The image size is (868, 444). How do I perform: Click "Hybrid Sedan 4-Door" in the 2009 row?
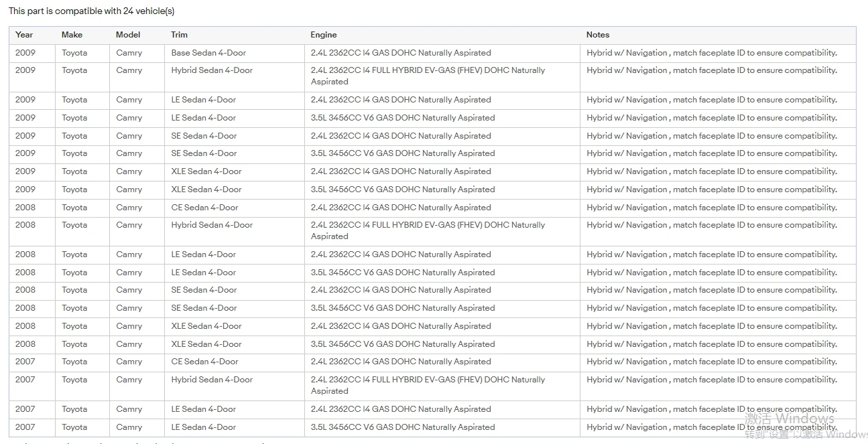pos(212,70)
